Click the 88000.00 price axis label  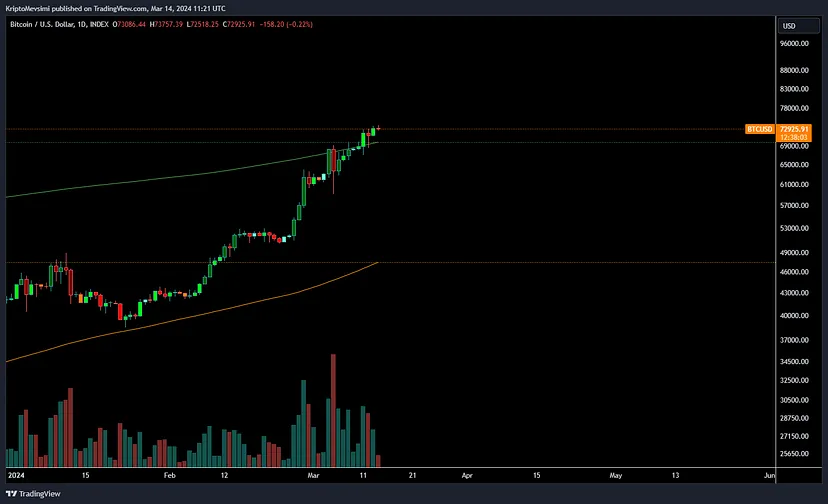pos(794,70)
